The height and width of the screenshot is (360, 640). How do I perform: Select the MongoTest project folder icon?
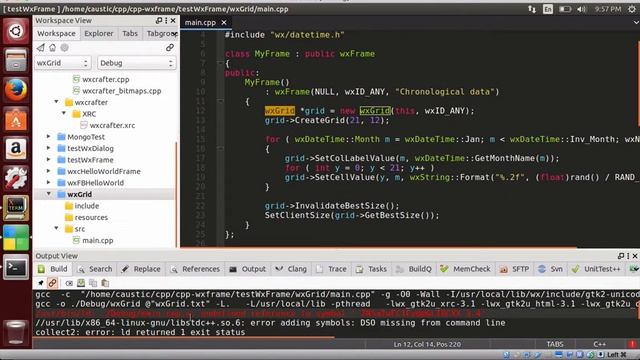point(61,137)
